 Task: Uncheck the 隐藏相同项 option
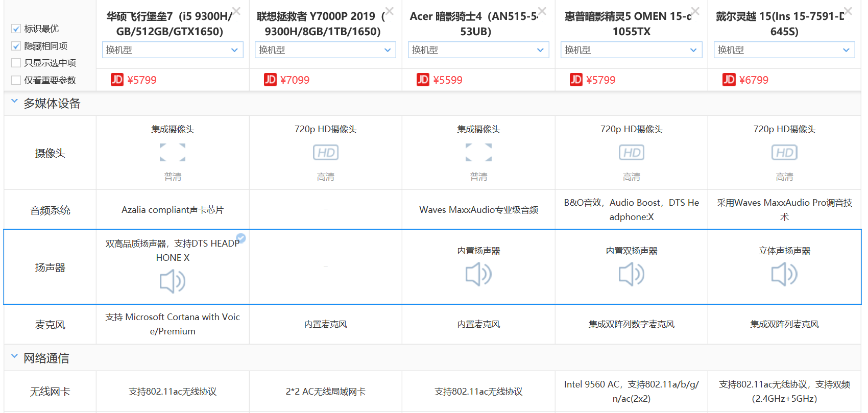pyautogui.click(x=16, y=46)
